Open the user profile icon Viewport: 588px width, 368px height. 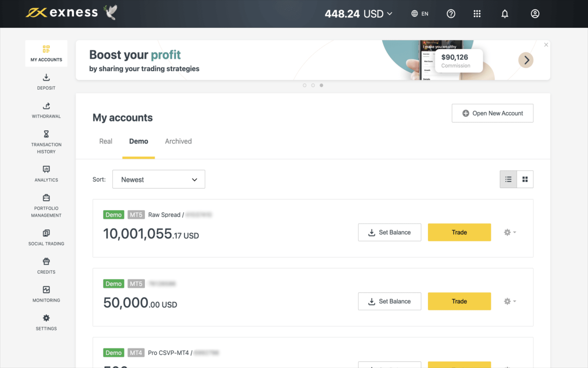click(535, 14)
